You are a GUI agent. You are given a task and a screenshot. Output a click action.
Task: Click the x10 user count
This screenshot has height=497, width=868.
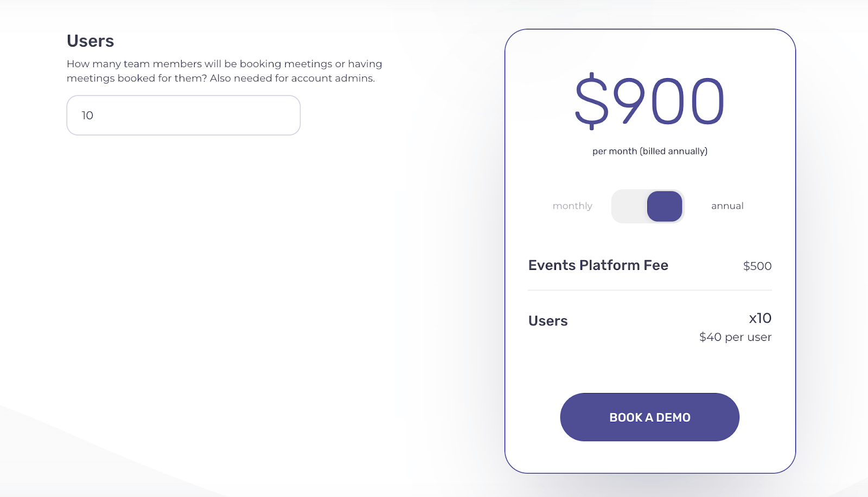point(760,318)
